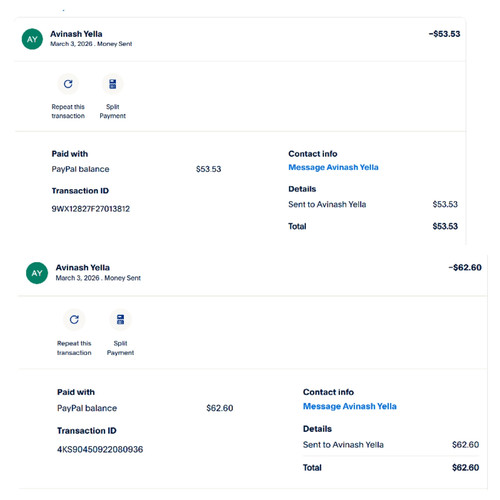Click the -$62.60 amount in second header
Screen dimensions: 500x500
coord(465,268)
